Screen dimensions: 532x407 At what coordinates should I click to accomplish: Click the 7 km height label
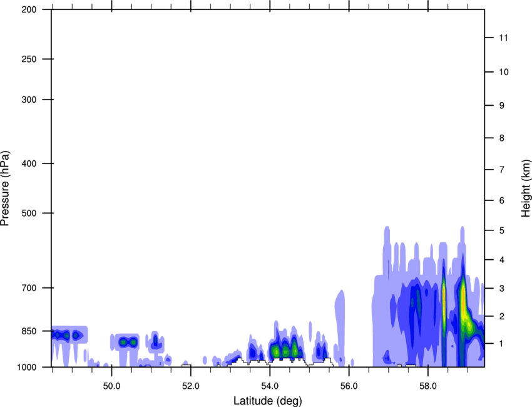coord(502,170)
